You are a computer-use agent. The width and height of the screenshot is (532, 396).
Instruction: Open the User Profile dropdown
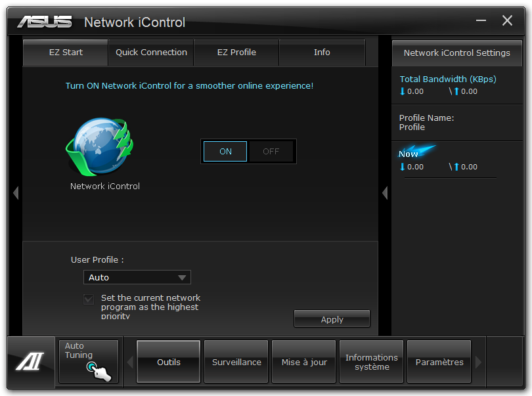tap(137, 277)
